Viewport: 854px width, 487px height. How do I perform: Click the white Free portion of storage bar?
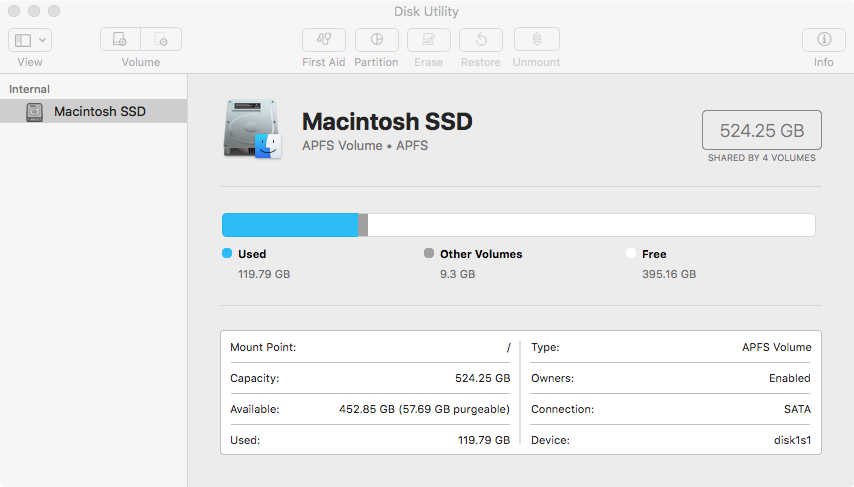[x=591, y=225]
